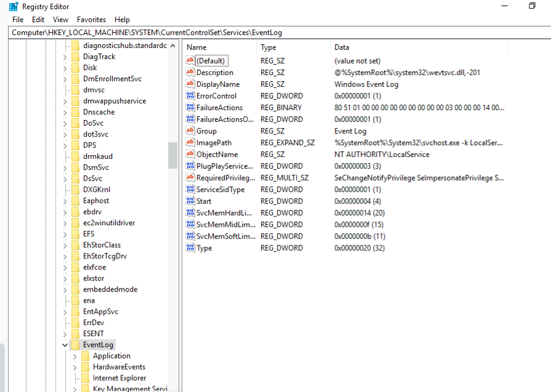Open the Help menu
Image resolution: width=551 pixels, height=392 pixels.
pyautogui.click(x=122, y=20)
